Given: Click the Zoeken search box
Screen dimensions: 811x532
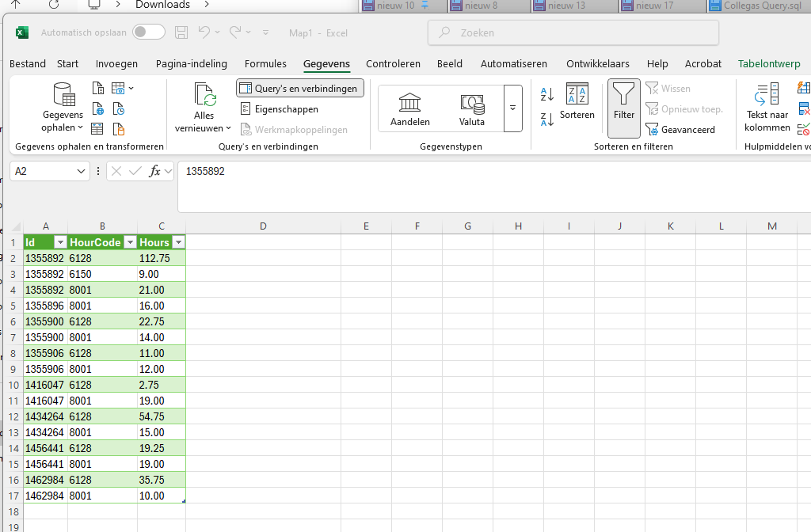Looking at the screenshot, I should [x=573, y=33].
